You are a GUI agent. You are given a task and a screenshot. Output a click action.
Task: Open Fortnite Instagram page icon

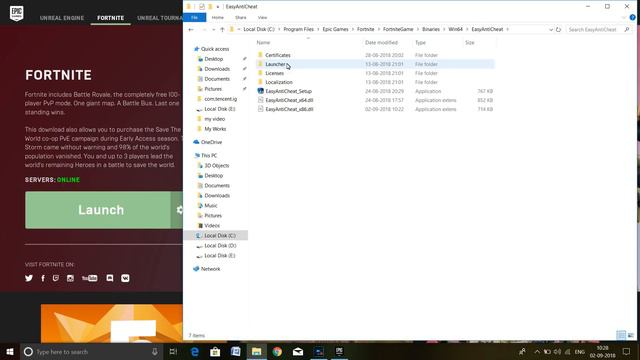point(70,278)
